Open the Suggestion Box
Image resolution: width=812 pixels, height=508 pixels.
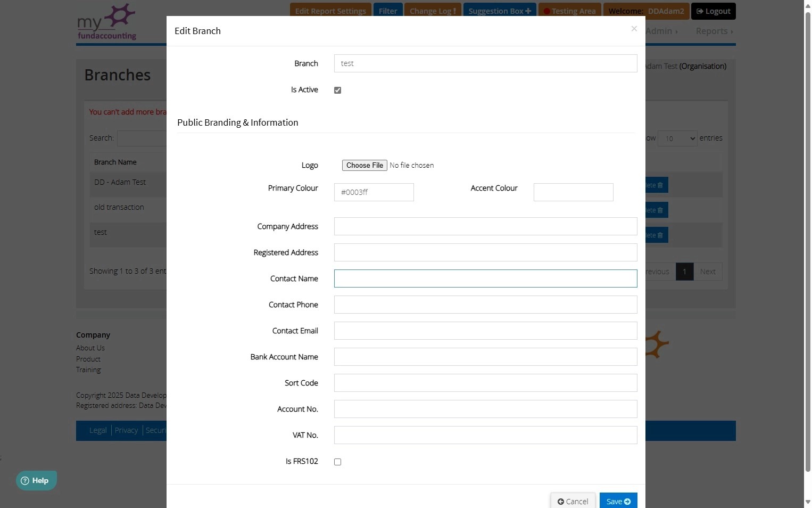pos(500,11)
